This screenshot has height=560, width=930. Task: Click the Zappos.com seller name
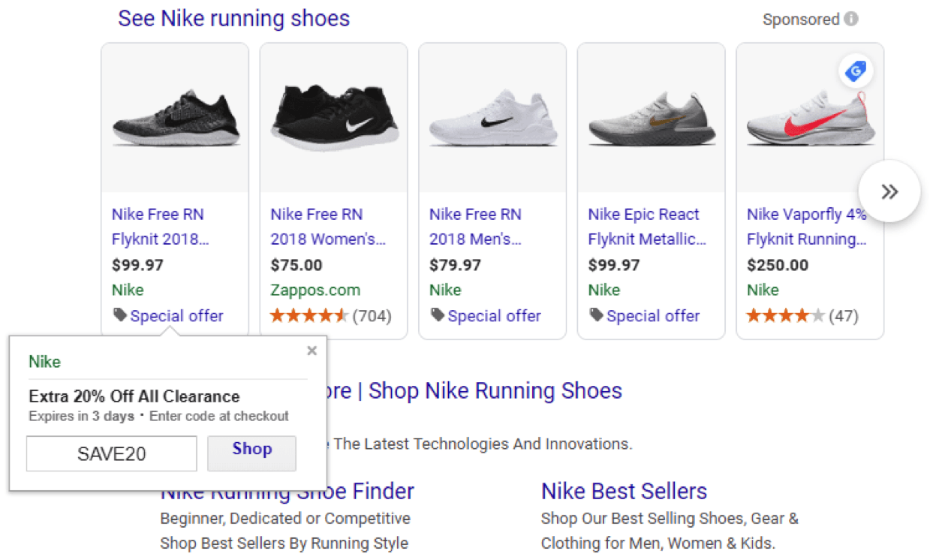315,290
